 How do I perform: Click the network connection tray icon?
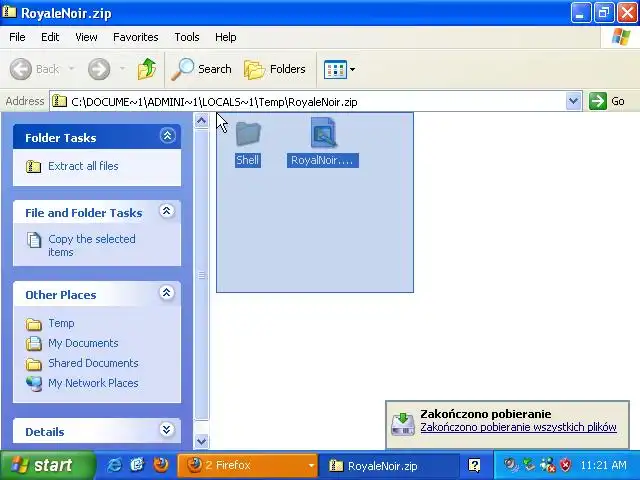(529, 465)
